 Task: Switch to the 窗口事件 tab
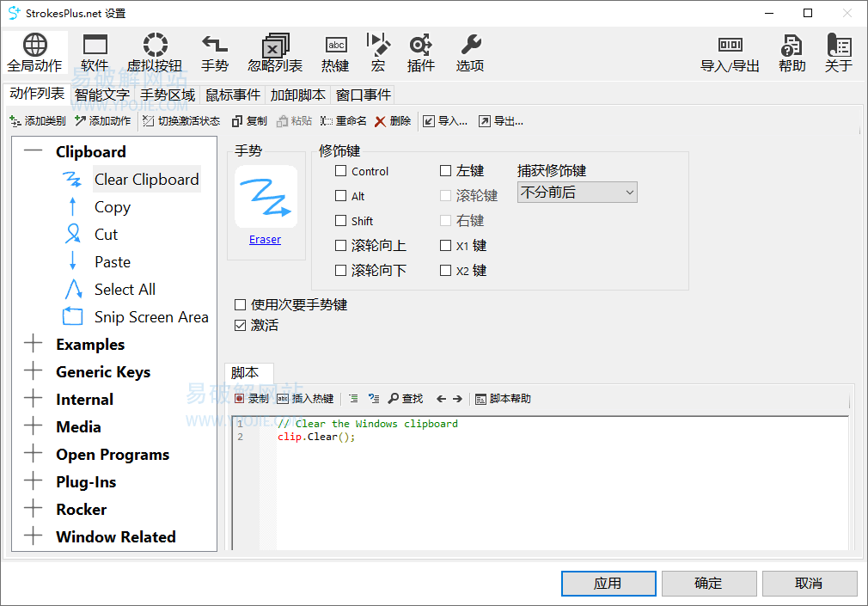pyautogui.click(x=364, y=95)
